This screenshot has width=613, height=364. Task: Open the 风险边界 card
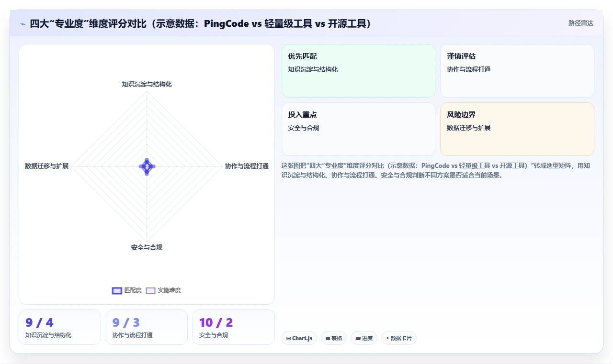click(517, 129)
